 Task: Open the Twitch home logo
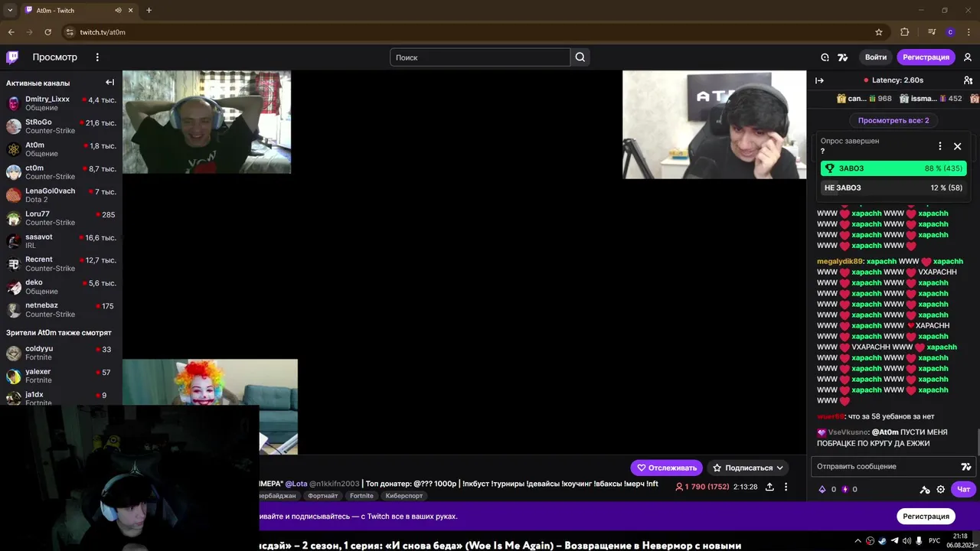coord(12,57)
